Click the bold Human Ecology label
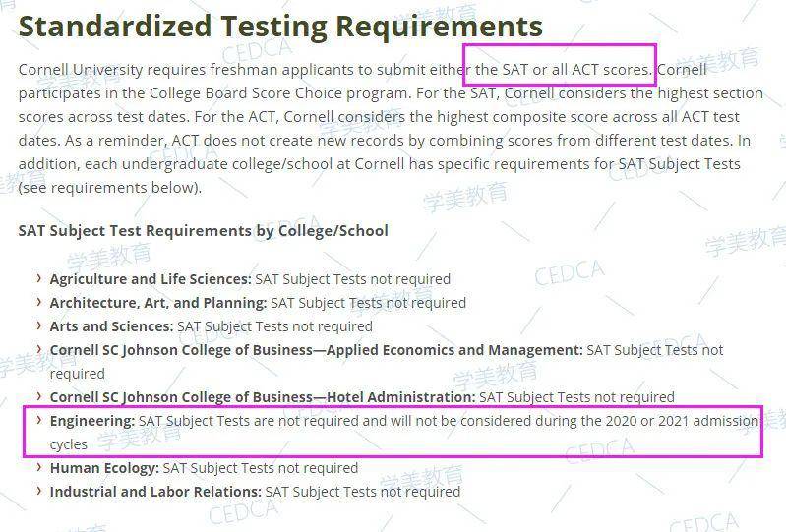 pyautogui.click(x=104, y=468)
